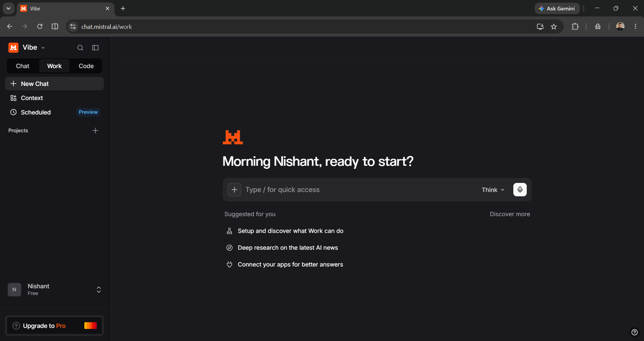Viewport: 644px width, 341px height.
Task: Click the Mistral logo in sidebar
Action: pos(13,48)
